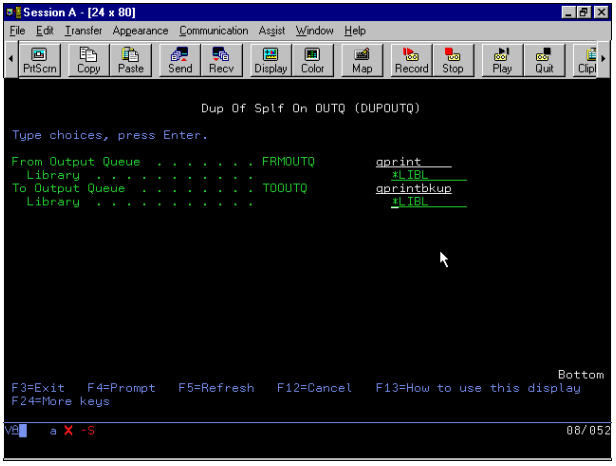Open the Help menu
616x466 pixels.
click(x=355, y=31)
